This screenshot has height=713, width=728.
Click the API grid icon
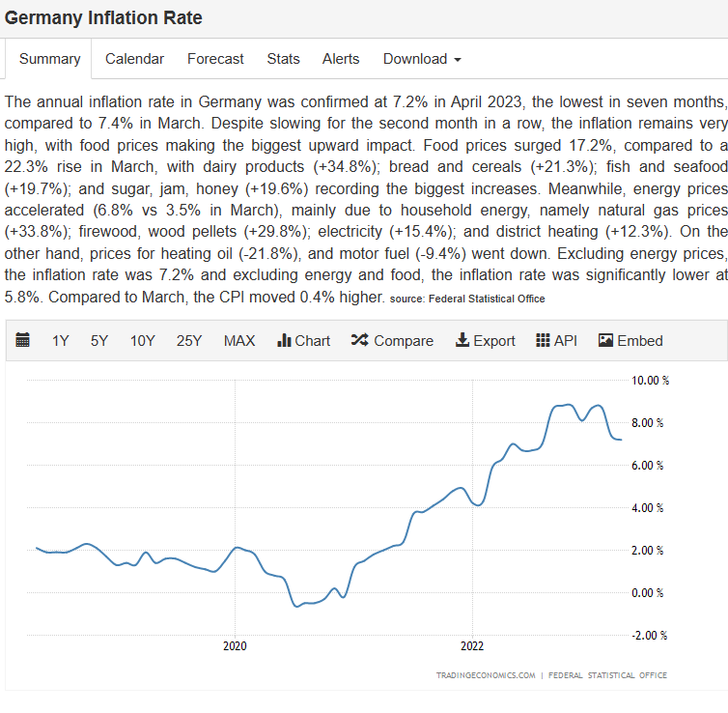pyautogui.click(x=543, y=340)
